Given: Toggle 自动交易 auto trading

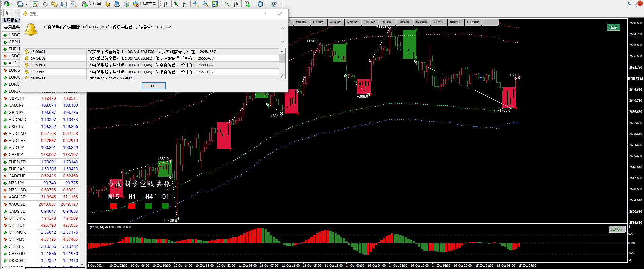Looking at the screenshot, I should [145, 4].
